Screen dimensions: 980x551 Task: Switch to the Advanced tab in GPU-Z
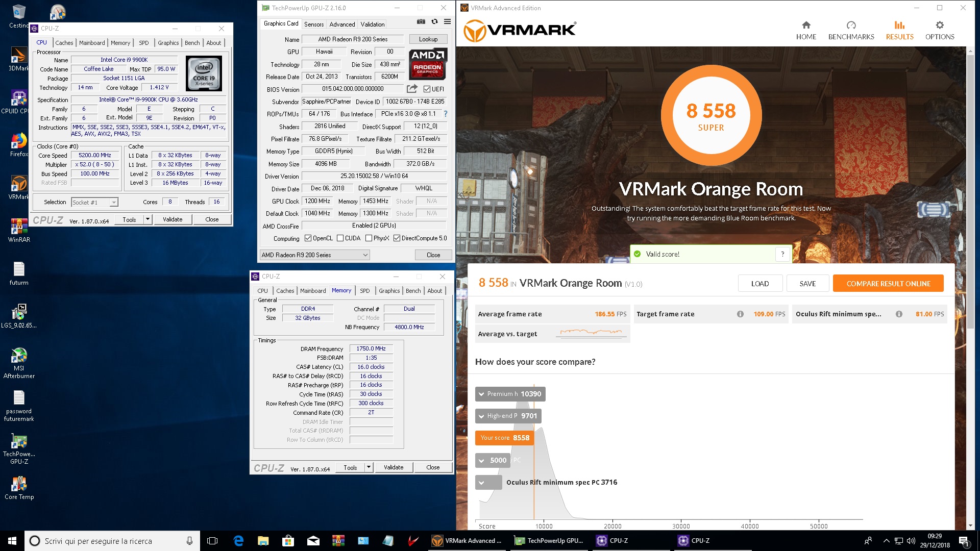click(342, 24)
